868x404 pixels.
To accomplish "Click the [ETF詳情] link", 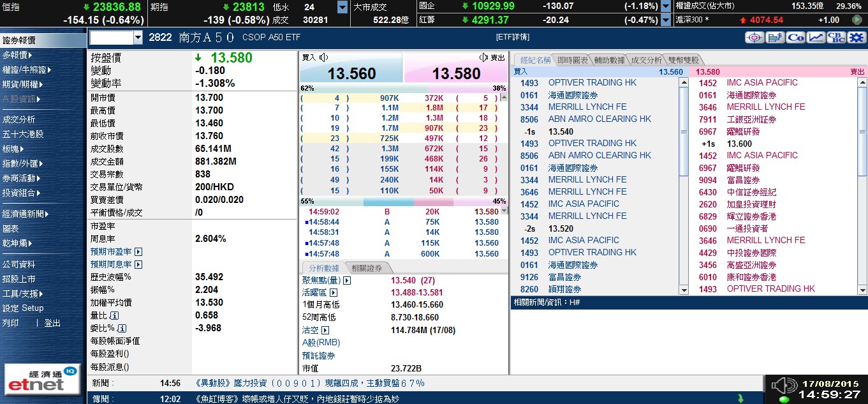I will click(x=512, y=38).
